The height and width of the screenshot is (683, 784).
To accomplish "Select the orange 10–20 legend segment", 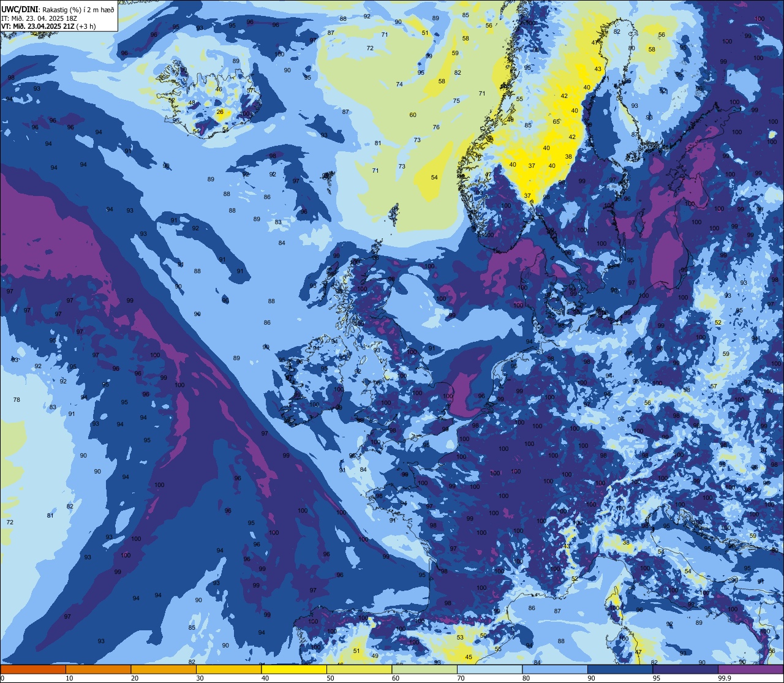I will (98, 669).
